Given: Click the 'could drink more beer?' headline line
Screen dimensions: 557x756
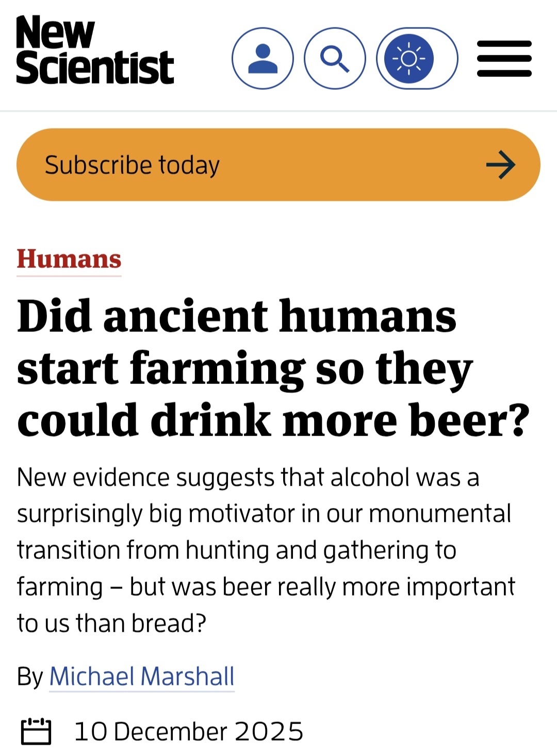Looking at the screenshot, I should [273, 420].
